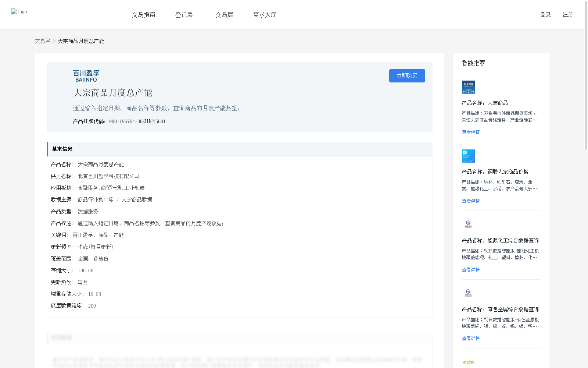View details for 钢联大宗商品价格
The image size is (588, 368).
tap(471, 201)
